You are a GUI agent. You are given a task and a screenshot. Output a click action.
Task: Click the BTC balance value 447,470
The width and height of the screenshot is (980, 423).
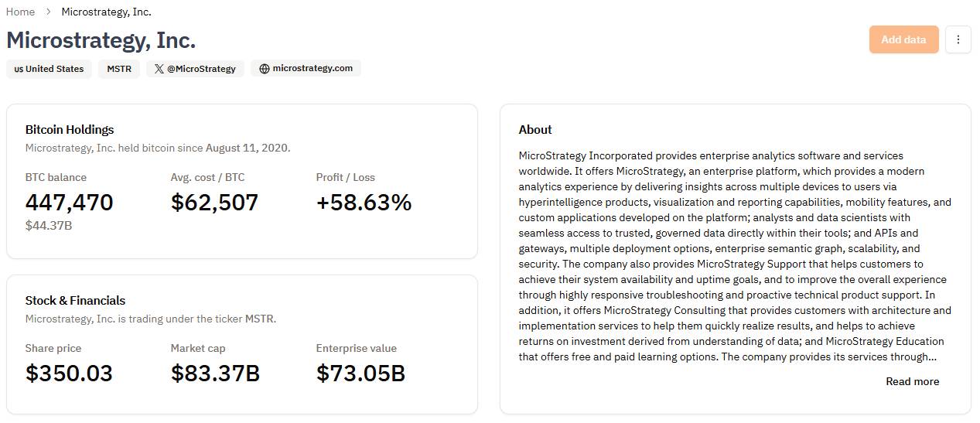pyautogui.click(x=70, y=203)
